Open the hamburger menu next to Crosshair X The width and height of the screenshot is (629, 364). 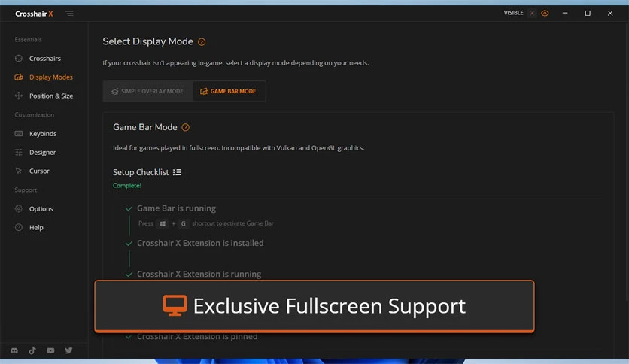[x=69, y=14]
